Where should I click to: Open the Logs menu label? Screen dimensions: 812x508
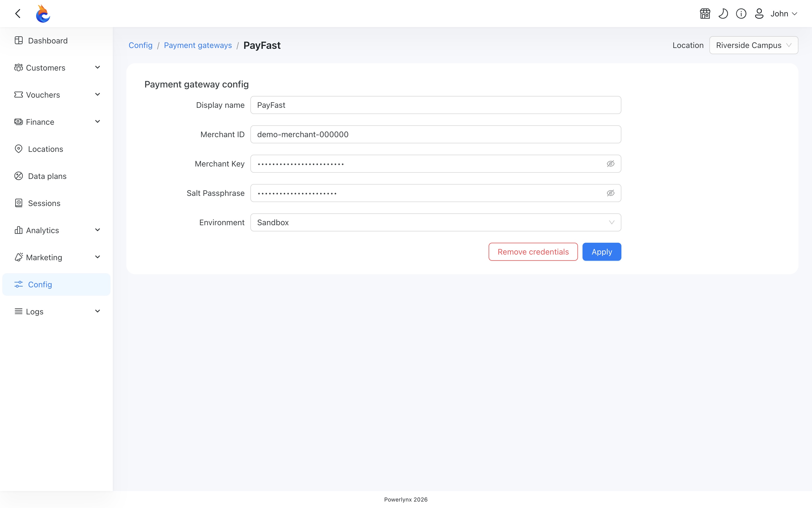click(35, 312)
